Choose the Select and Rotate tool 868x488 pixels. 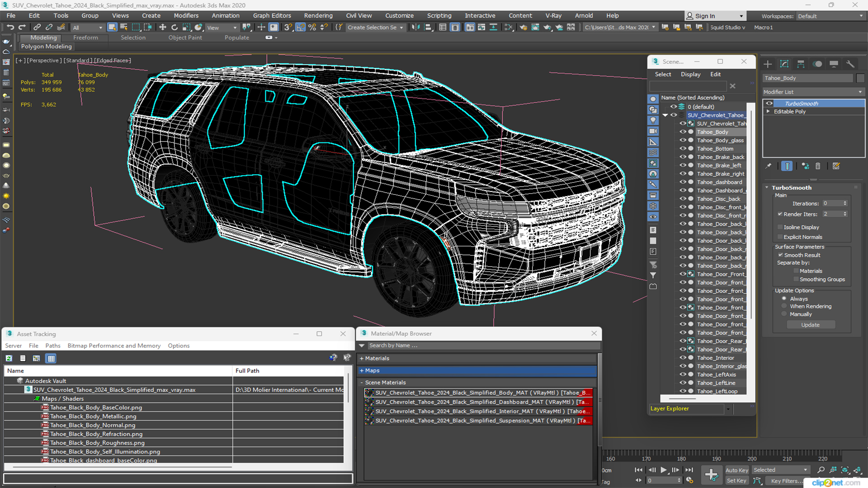click(175, 28)
